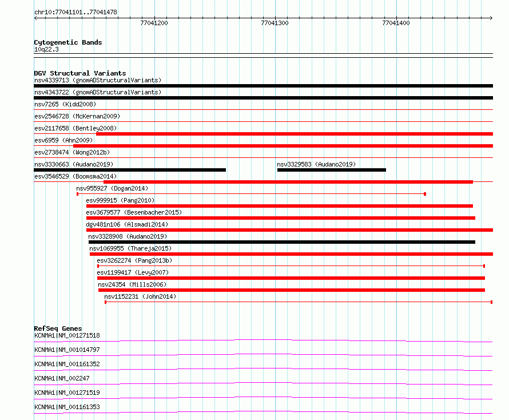Click nsv955927 (Dogan2014) variant label

pos(112,188)
